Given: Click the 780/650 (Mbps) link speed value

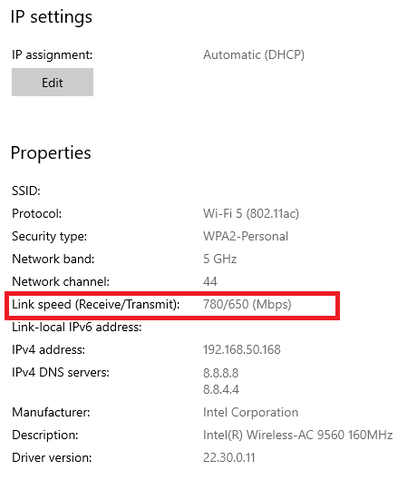Looking at the screenshot, I should [x=247, y=304].
